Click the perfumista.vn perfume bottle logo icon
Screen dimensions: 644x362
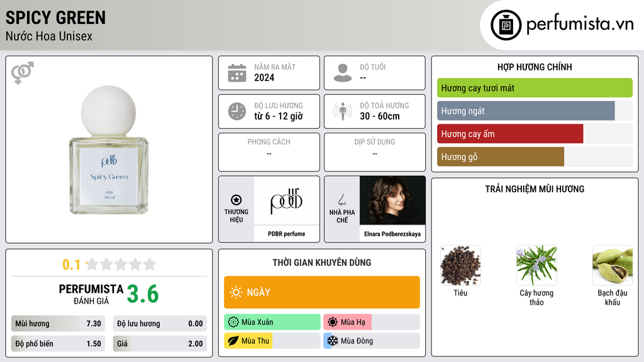pyautogui.click(x=506, y=25)
